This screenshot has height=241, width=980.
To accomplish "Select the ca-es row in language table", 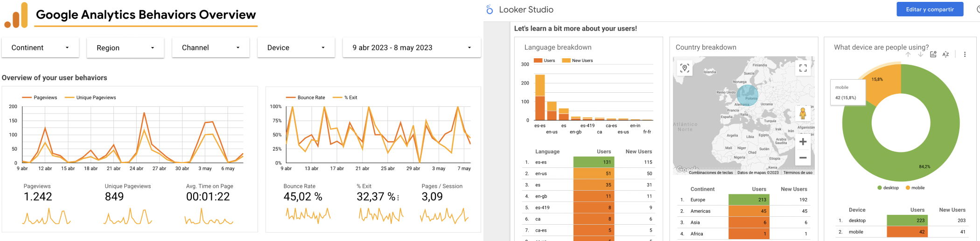I will [x=588, y=230].
